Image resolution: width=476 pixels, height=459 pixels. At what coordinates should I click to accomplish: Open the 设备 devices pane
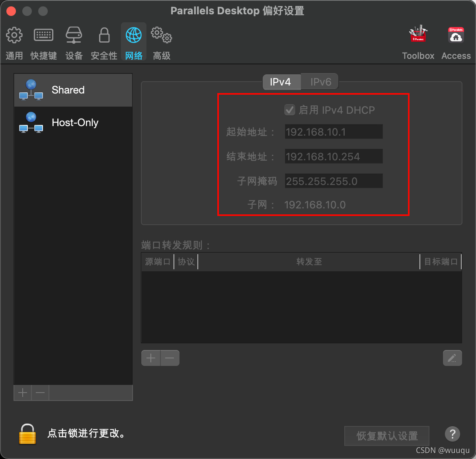tap(74, 43)
